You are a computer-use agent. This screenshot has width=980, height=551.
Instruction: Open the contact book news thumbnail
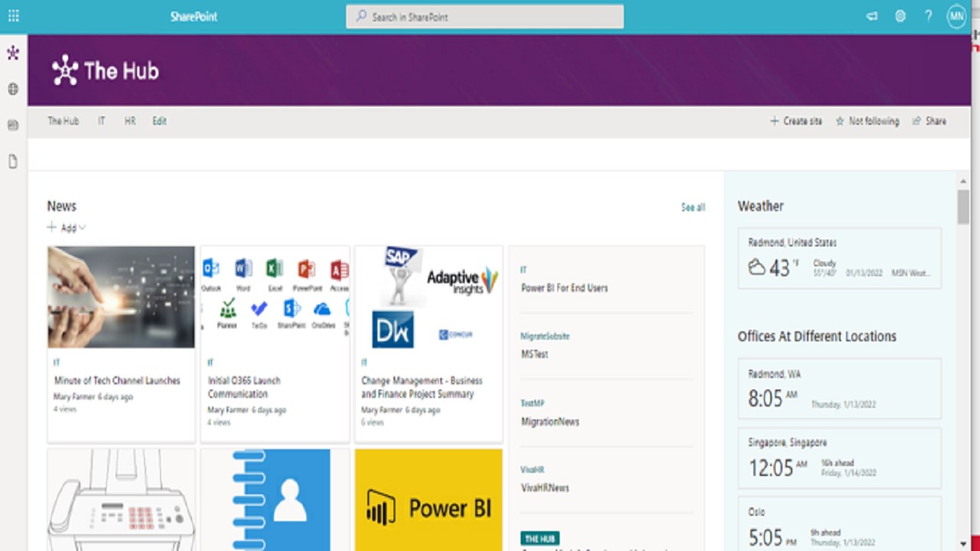click(x=275, y=500)
